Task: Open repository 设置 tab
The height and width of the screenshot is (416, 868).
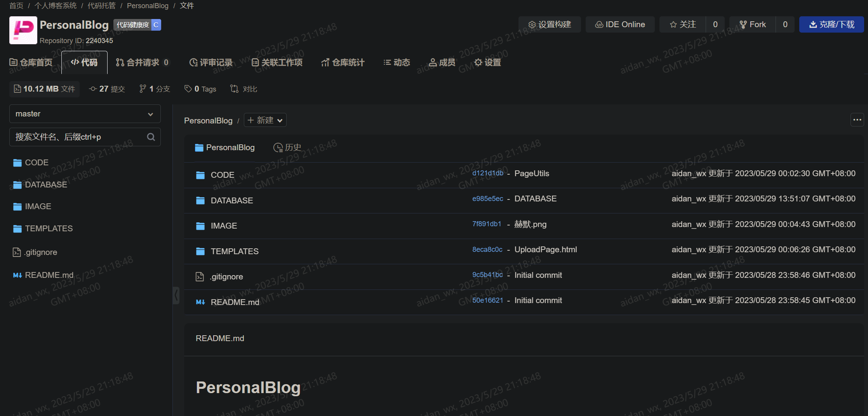Action: (488, 62)
